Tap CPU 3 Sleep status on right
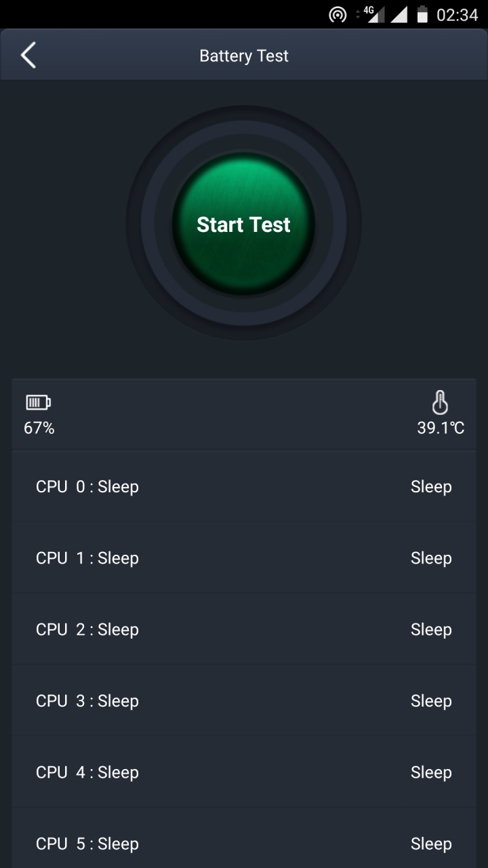The width and height of the screenshot is (488, 868). (x=431, y=701)
